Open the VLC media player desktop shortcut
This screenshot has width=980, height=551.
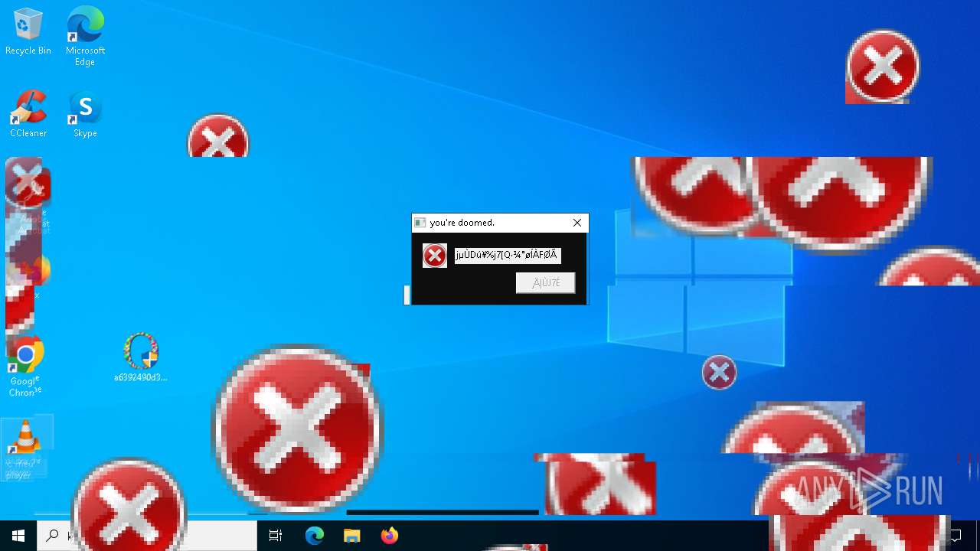coord(25,448)
